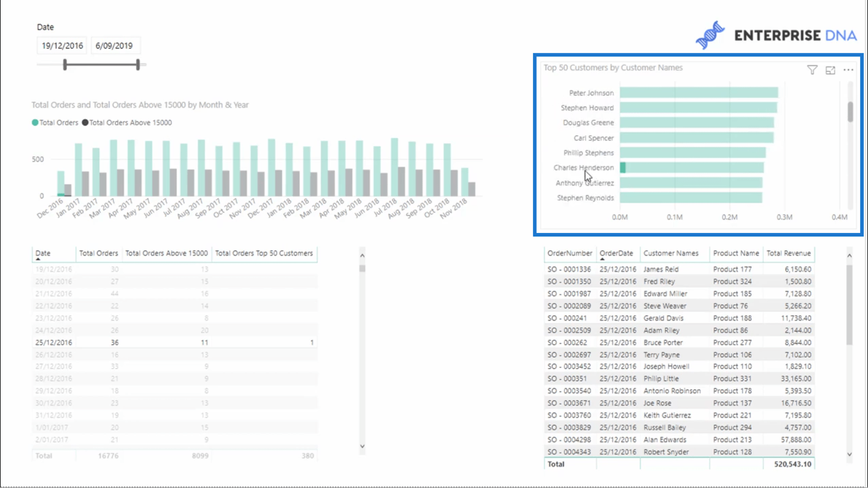Click the scroll up arrow of orders table

850,255
